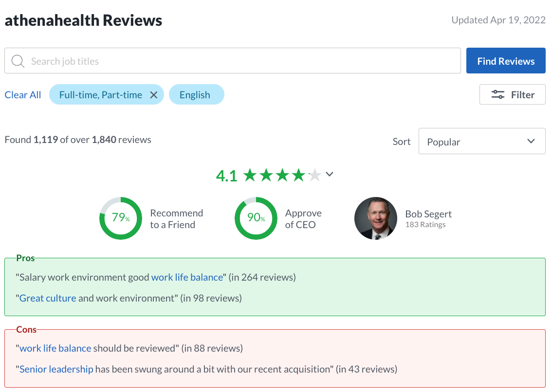Click the Updated Apr 19, 2022 text
552x392 pixels.
[x=498, y=20]
